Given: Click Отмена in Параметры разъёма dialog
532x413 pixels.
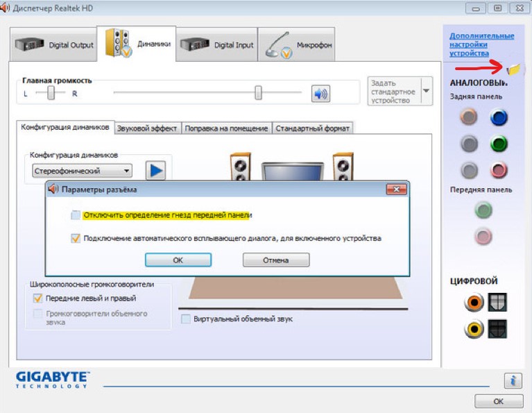Looking at the screenshot, I should [276, 260].
